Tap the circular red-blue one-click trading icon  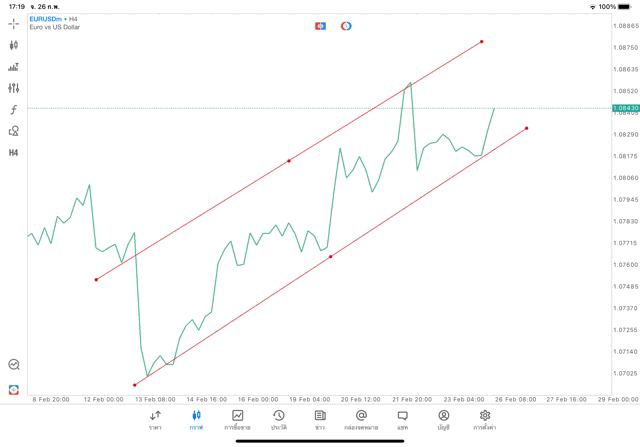pos(346,25)
